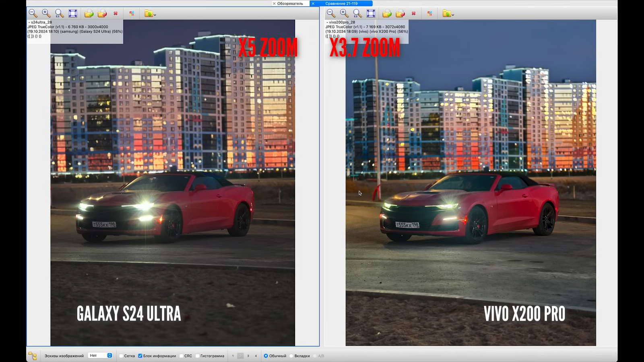Viewport: 644px width, 362px height.
Task: Open the Эскизы изображений dropdown
Action: pyautogui.click(x=100, y=356)
